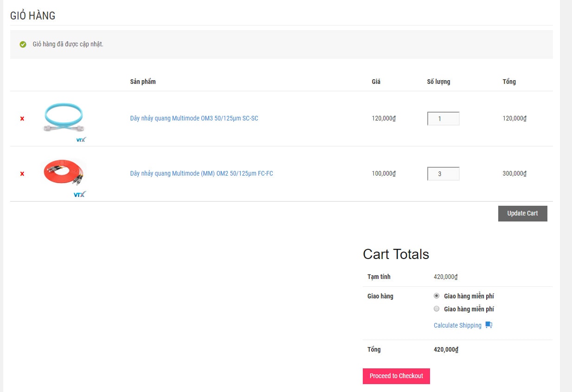Expand the Calculate Shipping text link
This screenshot has width=572, height=392.
click(457, 325)
